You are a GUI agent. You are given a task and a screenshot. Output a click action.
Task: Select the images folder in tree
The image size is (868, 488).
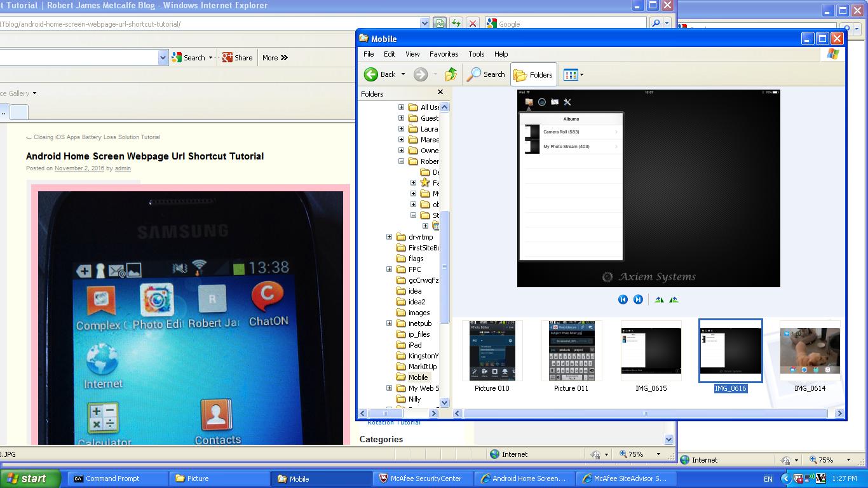(419, 313)
